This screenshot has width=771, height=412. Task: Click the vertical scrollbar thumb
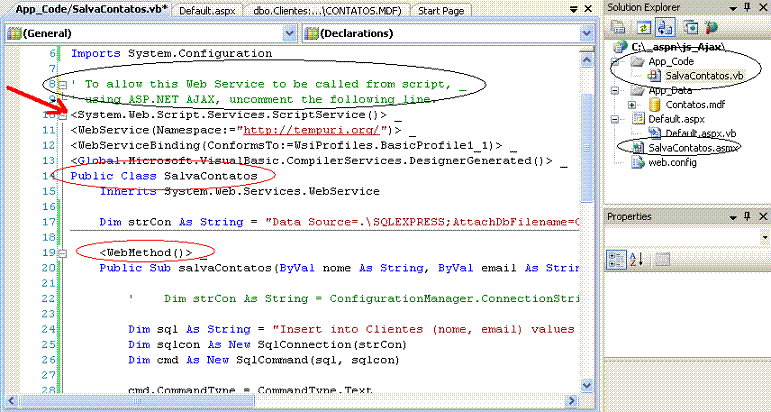pyautogui.click(x=587, y=147)
